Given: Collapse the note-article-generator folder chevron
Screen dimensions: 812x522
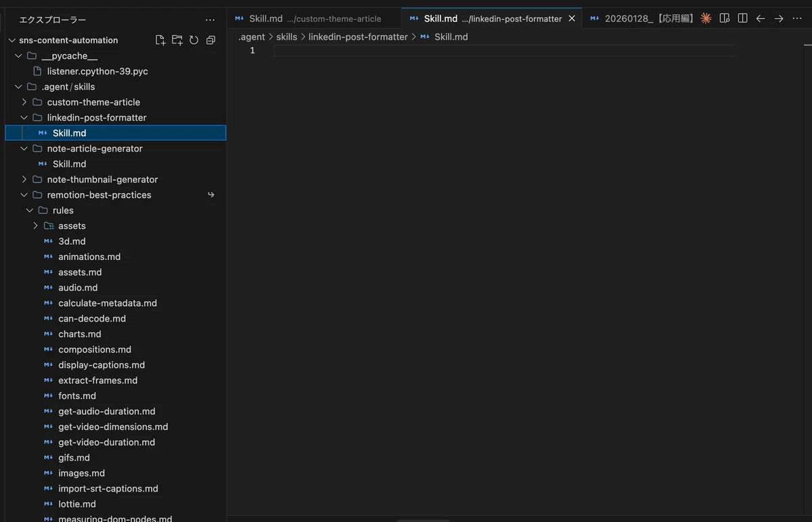Looking at the screenshot, I should [x=24, y=148].
